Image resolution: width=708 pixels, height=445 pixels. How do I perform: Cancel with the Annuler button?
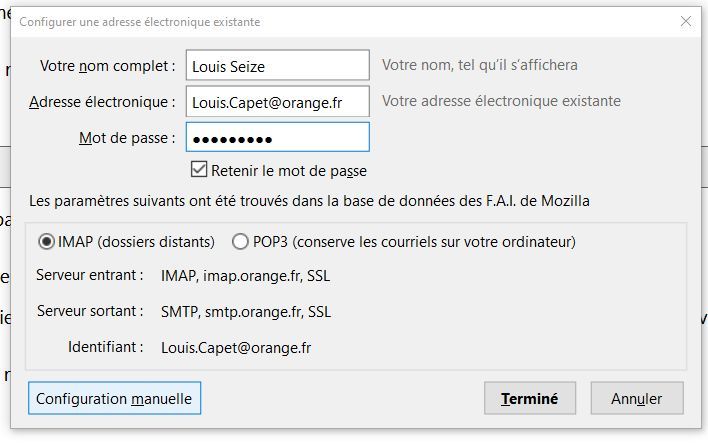[x=636, y=398]
